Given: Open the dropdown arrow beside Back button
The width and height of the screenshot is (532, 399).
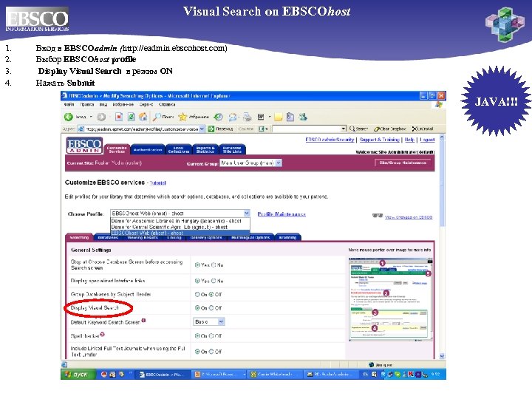Looking at the screenshot, I should tap(91, 117).
